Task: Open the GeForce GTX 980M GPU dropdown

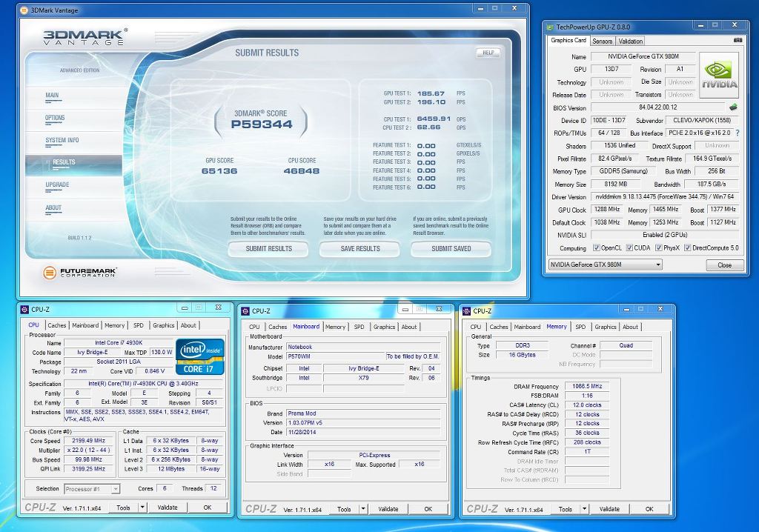Action: [657, 265]
